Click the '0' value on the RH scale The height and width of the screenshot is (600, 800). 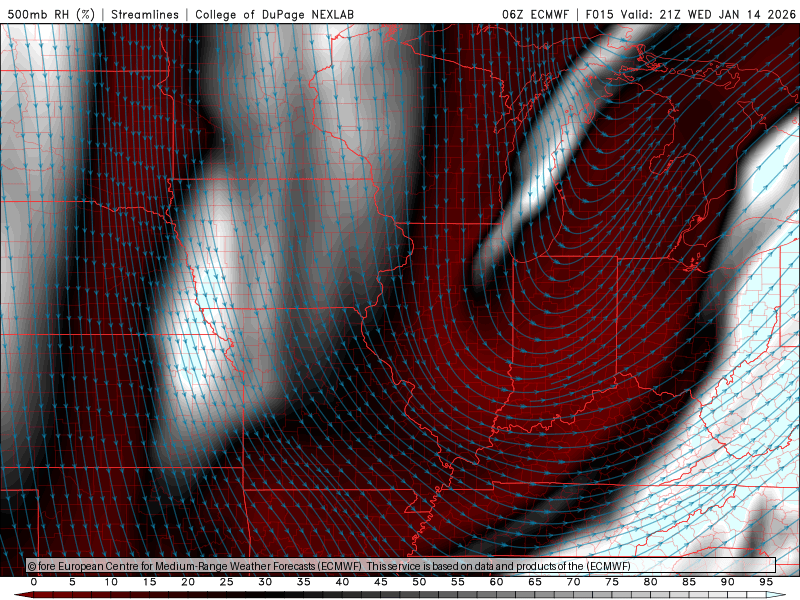pyautogui.click(x=34, y=582)
